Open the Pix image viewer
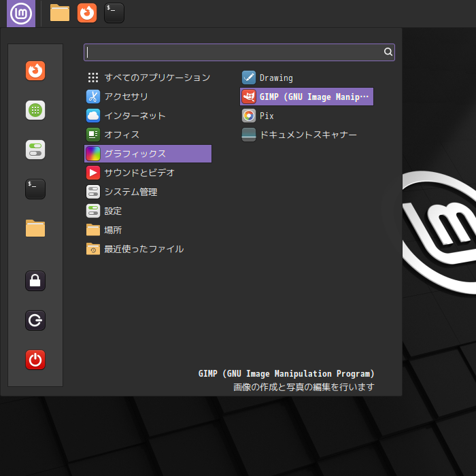 266,116
